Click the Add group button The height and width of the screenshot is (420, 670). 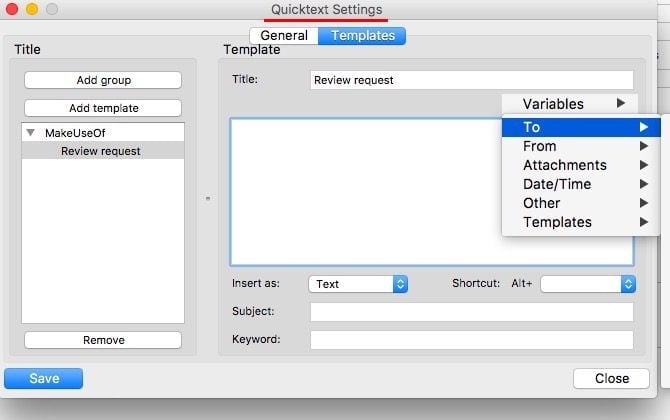(x=103, y=80)
